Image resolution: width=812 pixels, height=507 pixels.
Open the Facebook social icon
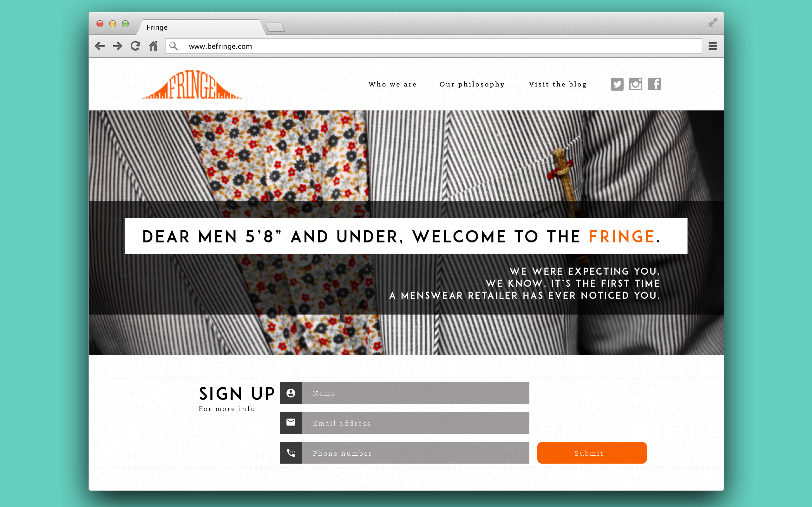654,84
